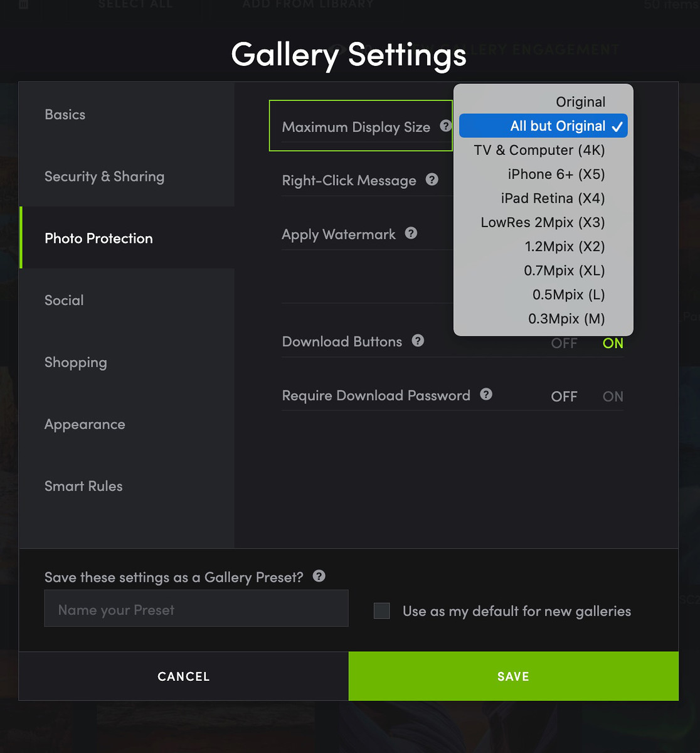
Task: Check Use as my default for new galleries
Action: pyautogui.click(x=382, y=611)
